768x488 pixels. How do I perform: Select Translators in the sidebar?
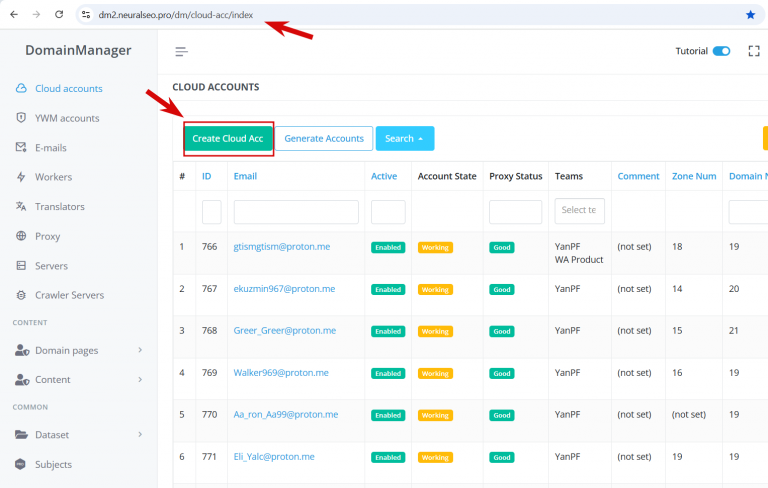click(60, 207)
